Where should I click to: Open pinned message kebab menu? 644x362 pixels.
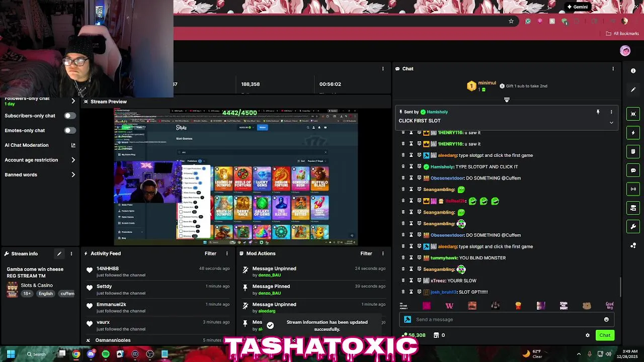click(x=611, y=112)
